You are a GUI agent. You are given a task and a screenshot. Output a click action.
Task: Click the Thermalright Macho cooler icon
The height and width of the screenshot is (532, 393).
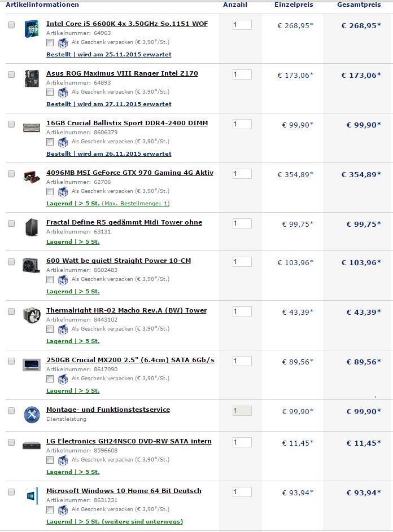[32, 315]
